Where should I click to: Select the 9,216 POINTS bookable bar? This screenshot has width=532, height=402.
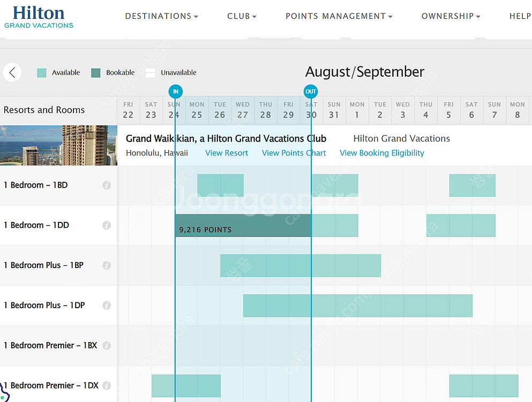[x=243, y=226]
